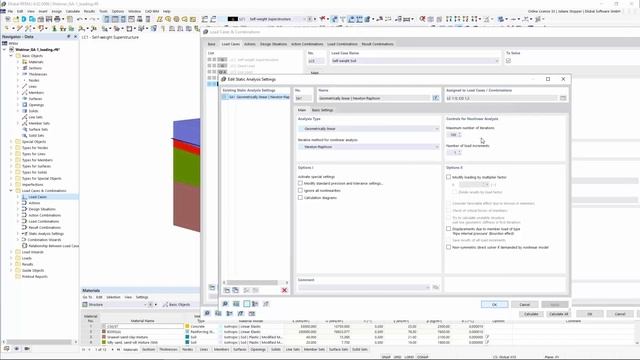Click the Reinforcing steel color swatch in Materials table
Viewport: 640px width, 360px height.
(187, 332)
